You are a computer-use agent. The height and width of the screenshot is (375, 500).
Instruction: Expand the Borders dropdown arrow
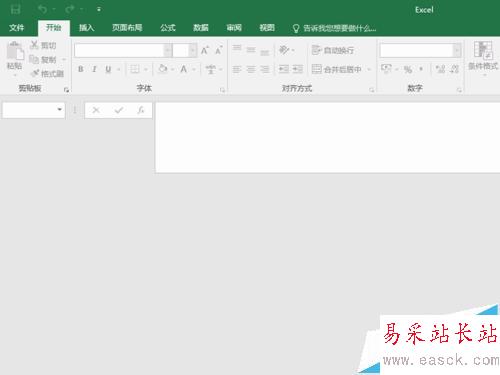tap(146, 69)
